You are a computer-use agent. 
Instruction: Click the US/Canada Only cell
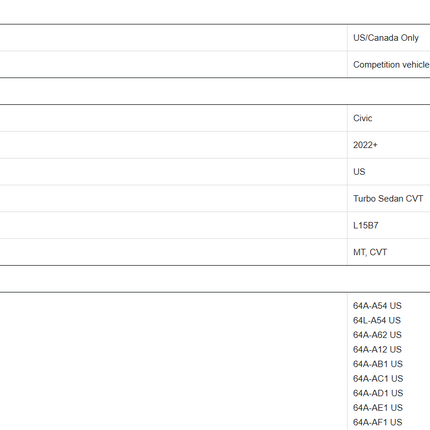pyautogui.click(x=386, y=38)
